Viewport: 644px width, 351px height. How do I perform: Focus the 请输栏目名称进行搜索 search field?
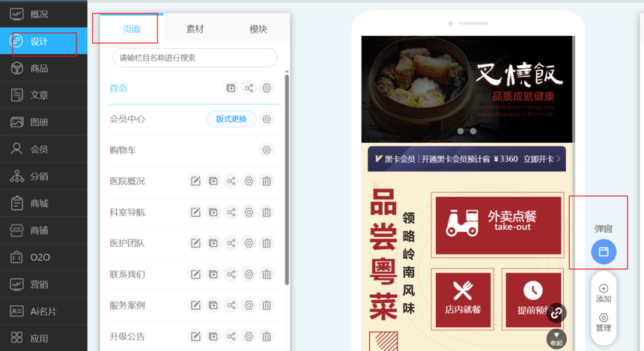(x=195, y=58)
